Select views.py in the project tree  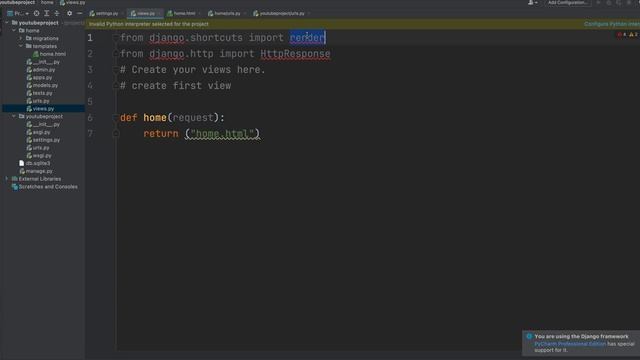point(43,109)
